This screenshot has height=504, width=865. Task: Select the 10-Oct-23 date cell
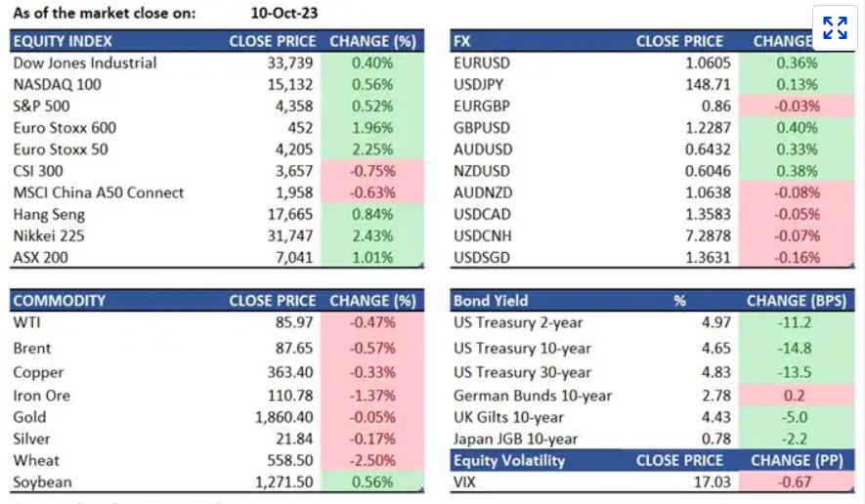pos(283,14)
